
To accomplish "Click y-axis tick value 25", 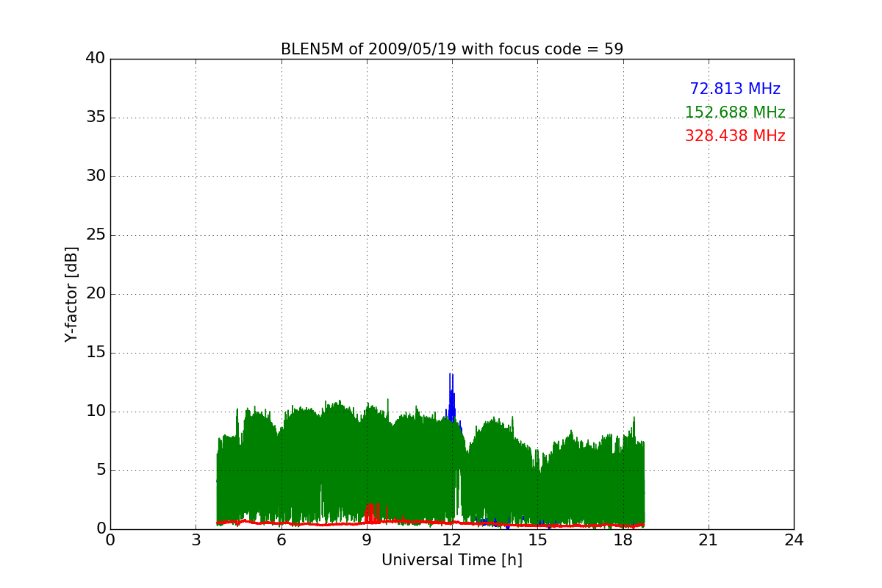I will 96,235.
